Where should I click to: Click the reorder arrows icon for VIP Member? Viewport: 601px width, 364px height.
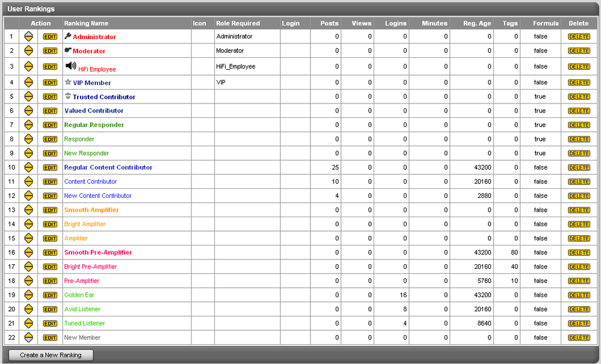(28, 82)
